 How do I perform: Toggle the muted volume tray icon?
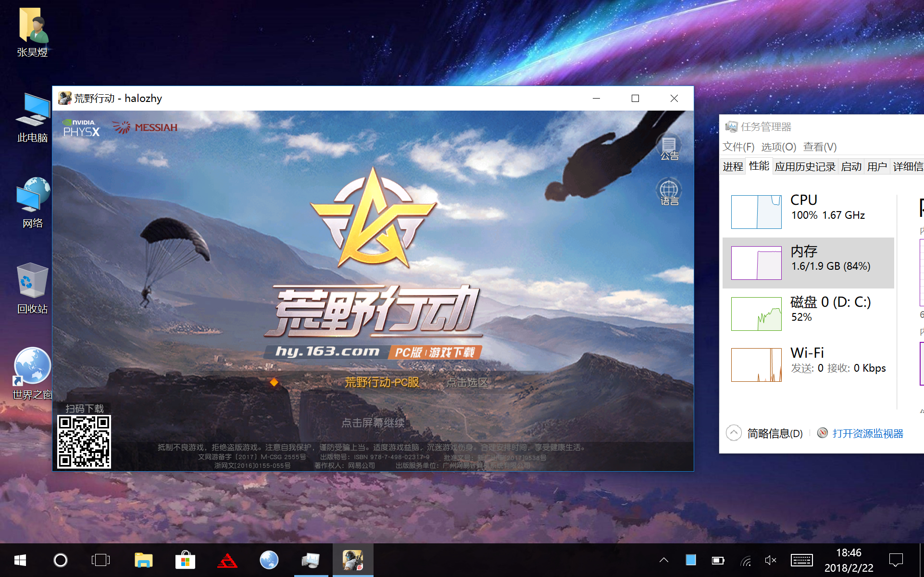[x=770, y=560]
